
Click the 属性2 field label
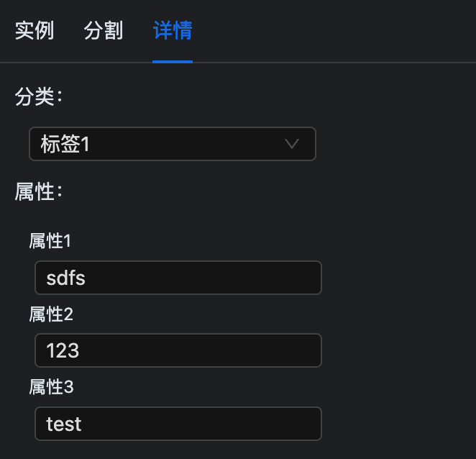[51, 314]
